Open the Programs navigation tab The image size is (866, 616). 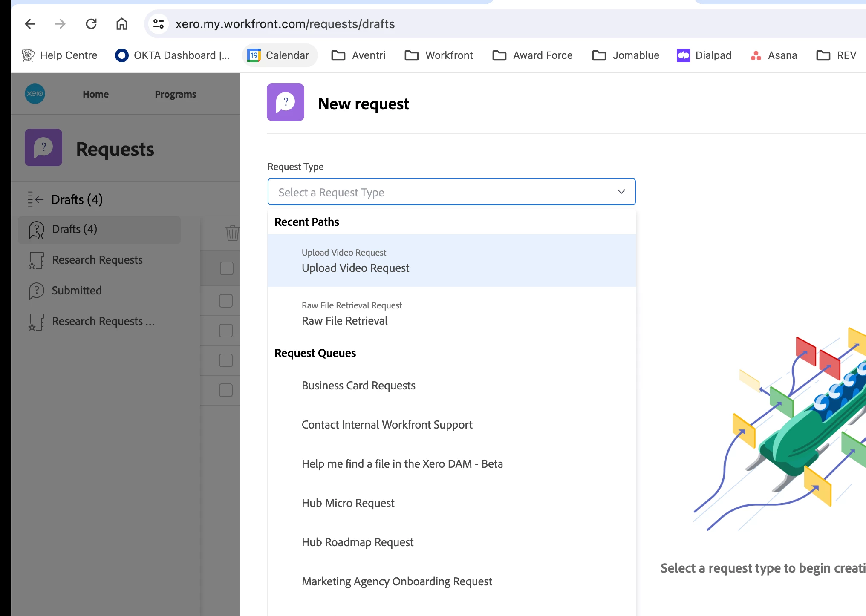tap(175, 94)
